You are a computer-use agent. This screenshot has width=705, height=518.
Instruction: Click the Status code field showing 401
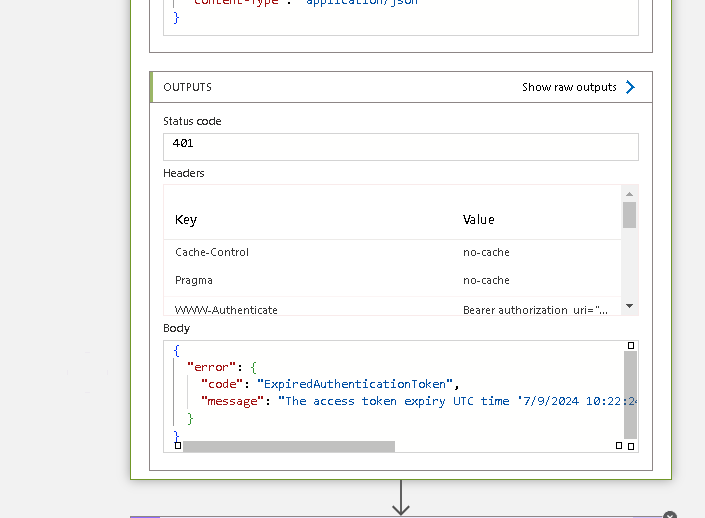pyautogui.click(x=401, y=147)
